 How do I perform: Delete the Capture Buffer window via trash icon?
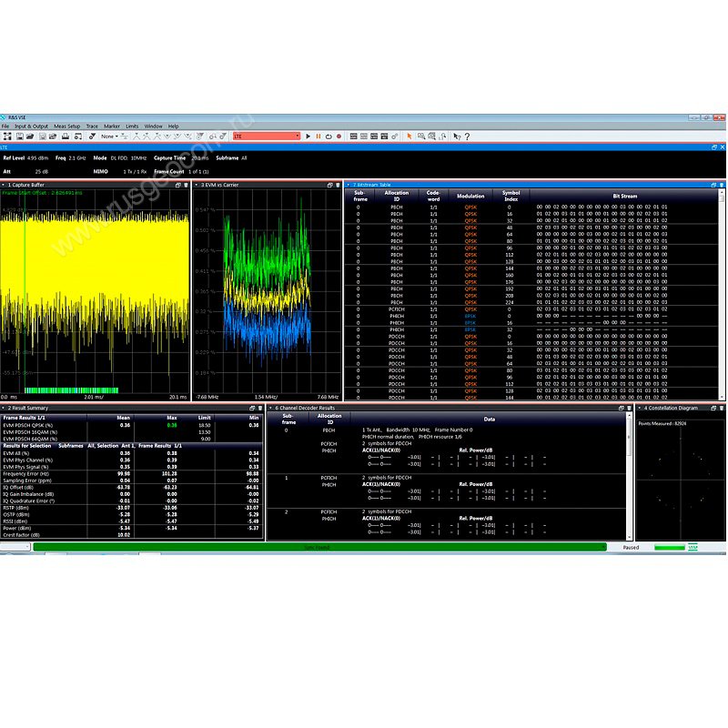pyautogui.click(x=187, y=185)
